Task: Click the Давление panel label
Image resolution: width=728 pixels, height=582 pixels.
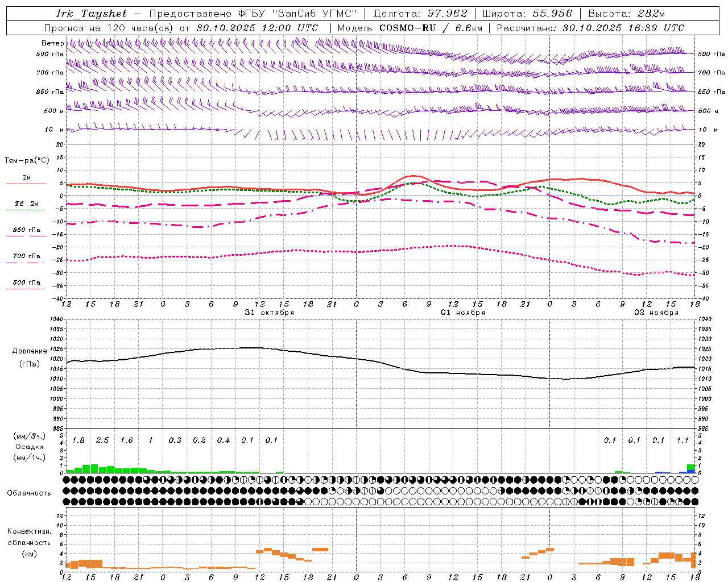Action: coord(30,351)
